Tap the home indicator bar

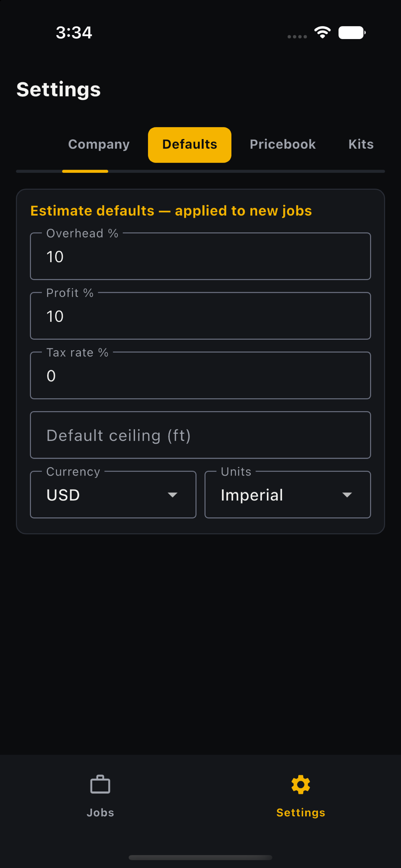(x=200, y=857)
